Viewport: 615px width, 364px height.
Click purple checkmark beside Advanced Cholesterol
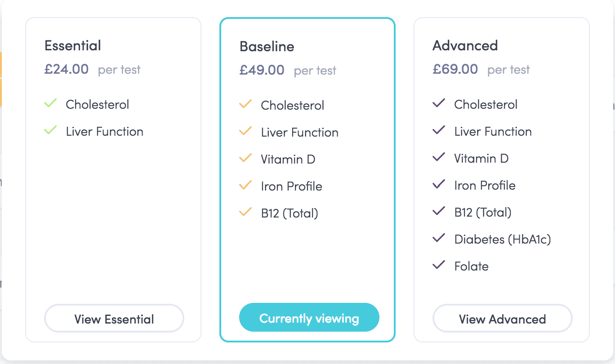439,104
